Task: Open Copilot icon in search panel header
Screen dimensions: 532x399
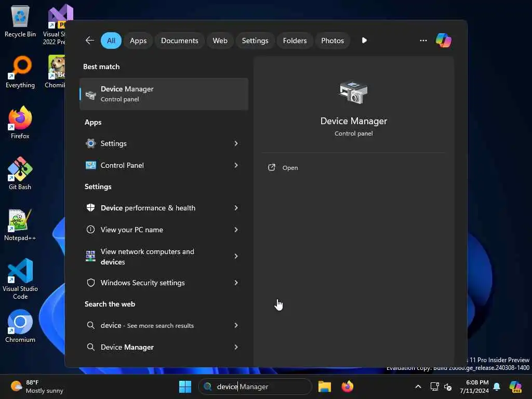Action: pyautogui.click(x=444, y=41)
